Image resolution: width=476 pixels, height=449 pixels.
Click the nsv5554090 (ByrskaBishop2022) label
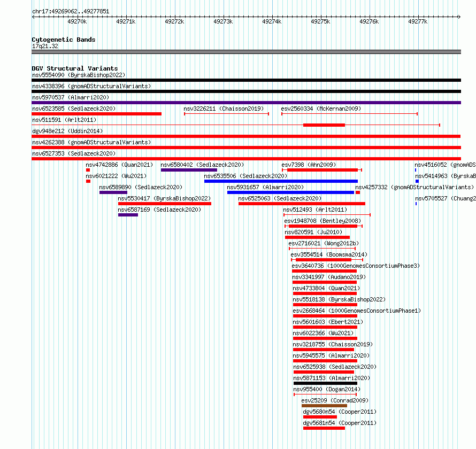[79, 75]
